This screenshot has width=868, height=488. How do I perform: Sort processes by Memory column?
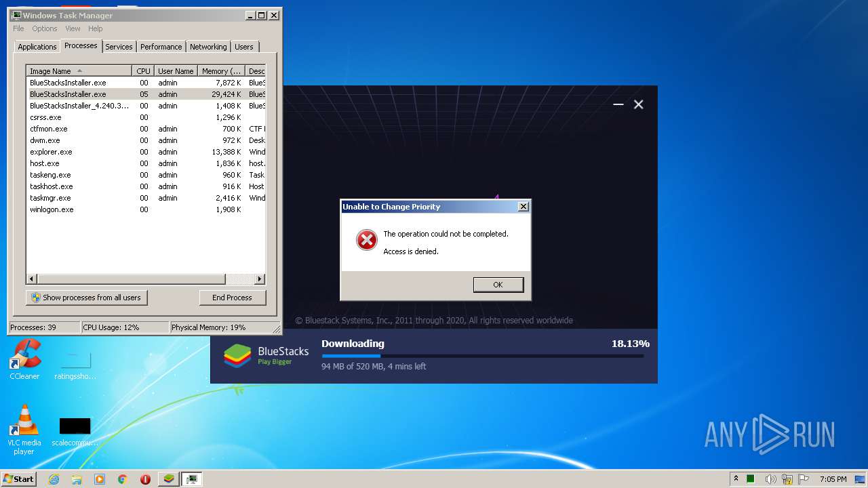[221, 71]
